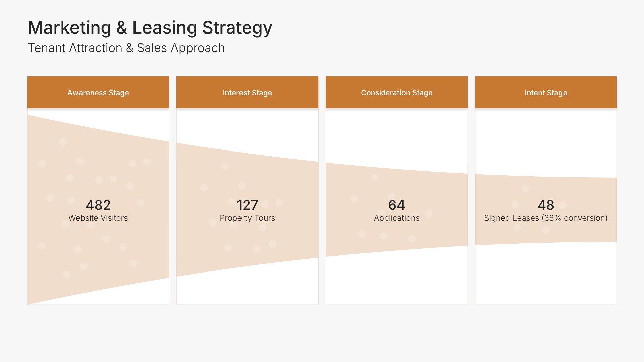Select the Signed Leases (38% conversion) label
The image size is (644, 362).
(546, 218)
